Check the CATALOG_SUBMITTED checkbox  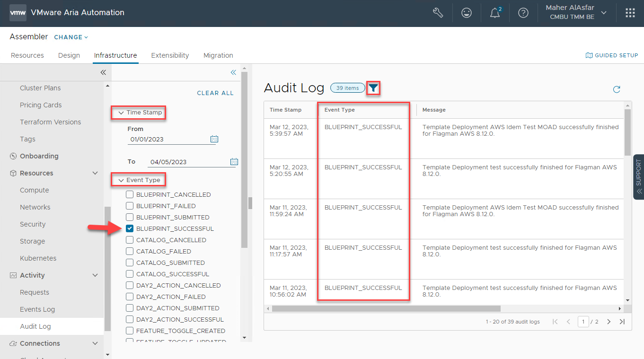130,263
